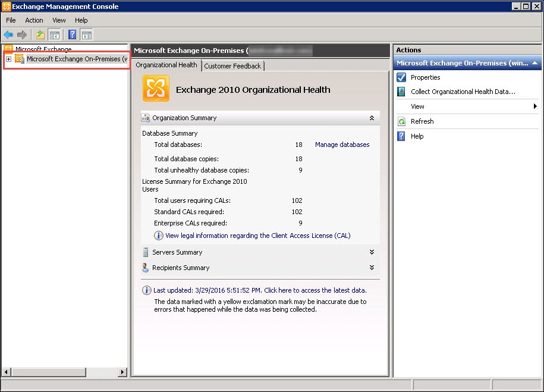Click the "Total users requiring CALs:" label
The image size is (544, 392).
coord(192,200)
